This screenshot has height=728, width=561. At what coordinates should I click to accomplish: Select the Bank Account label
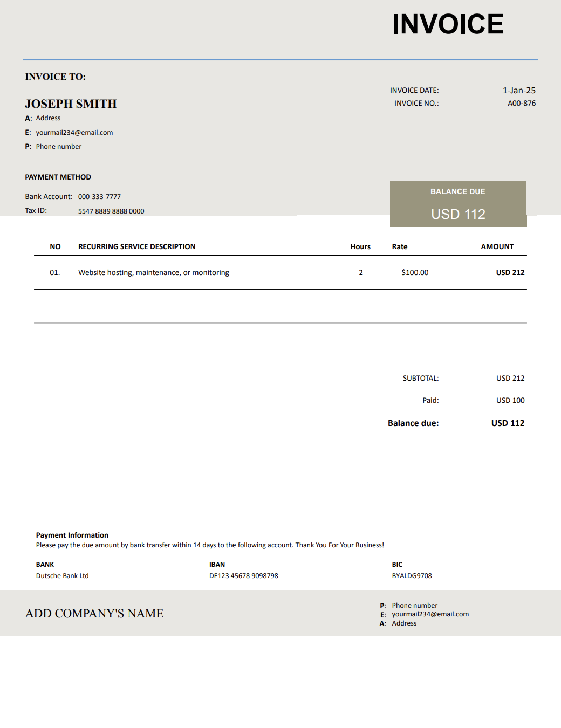[49, 196]
